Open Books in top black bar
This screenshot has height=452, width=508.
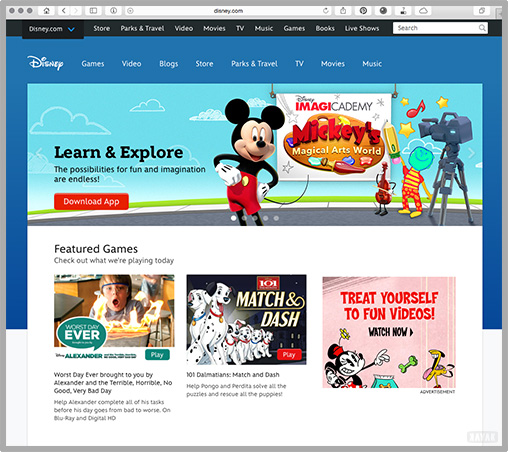pos(325,28)
